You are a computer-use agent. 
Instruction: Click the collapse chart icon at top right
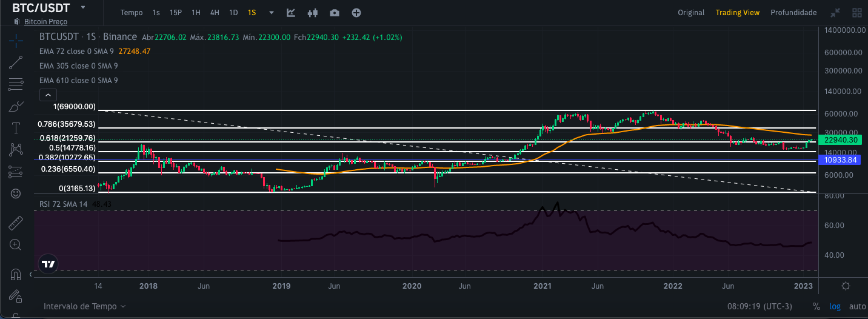pyautogui.click(x=835, y=13)
